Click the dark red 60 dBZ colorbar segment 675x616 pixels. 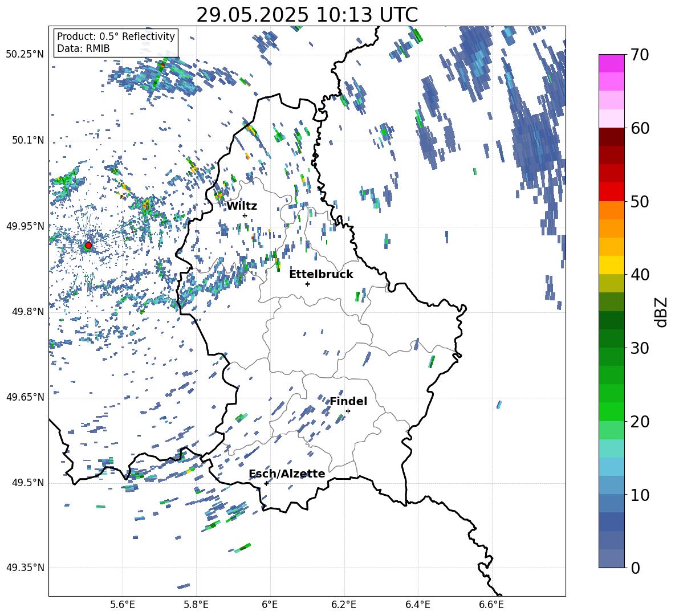[611, 136]
